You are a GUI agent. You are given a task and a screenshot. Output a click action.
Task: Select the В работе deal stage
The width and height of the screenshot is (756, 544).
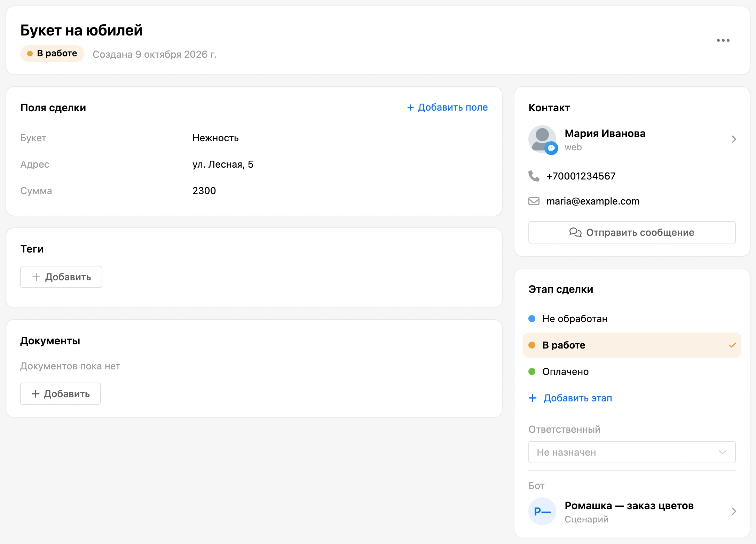[632, 345]
